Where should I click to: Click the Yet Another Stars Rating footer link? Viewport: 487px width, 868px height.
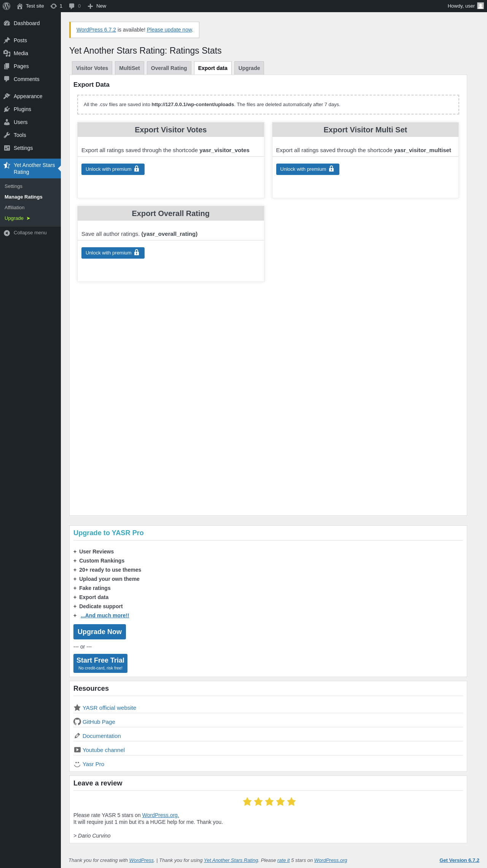pyautogui.click(x=231, y=860)
